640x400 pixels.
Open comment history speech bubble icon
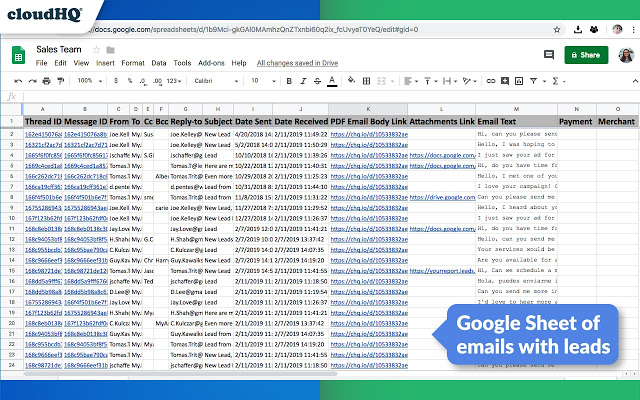pos(548,55)
